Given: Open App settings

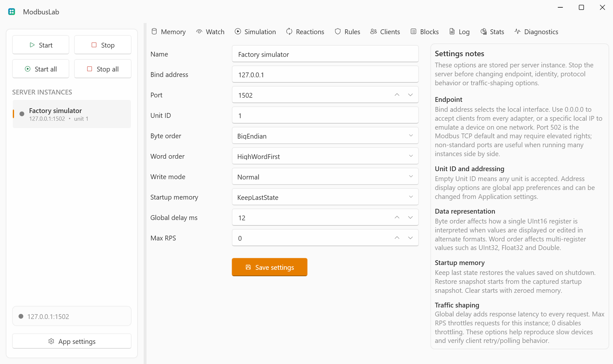Looking at the screenshot, I should (x=72, y=341).
